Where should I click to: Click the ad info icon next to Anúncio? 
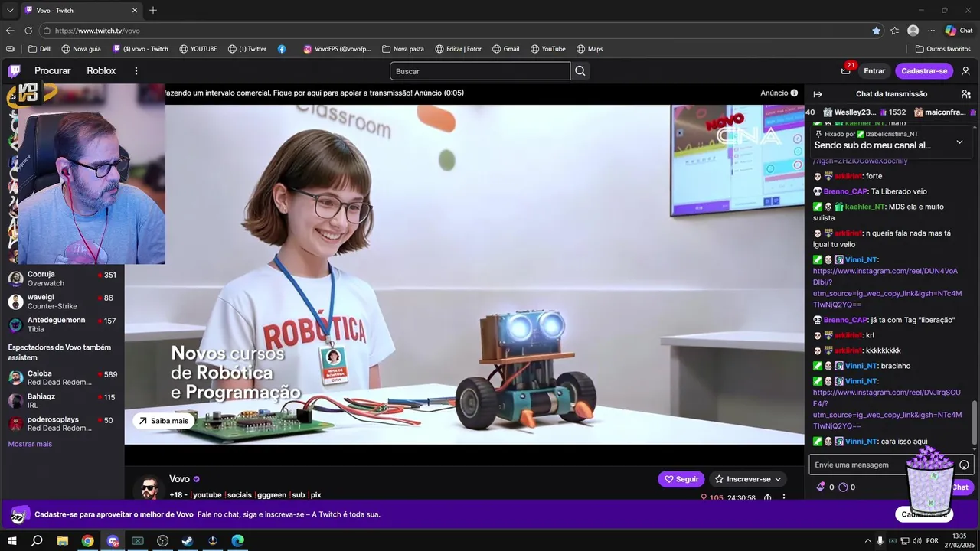pyautogui.click(x=794, y=93)
